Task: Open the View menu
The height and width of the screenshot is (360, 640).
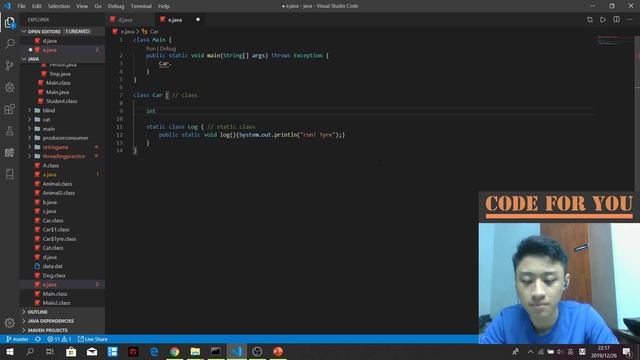Action: (x=82, y=6)
